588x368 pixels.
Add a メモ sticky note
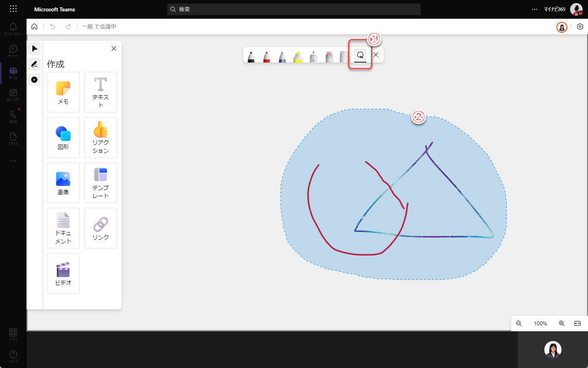coord(63,92)
